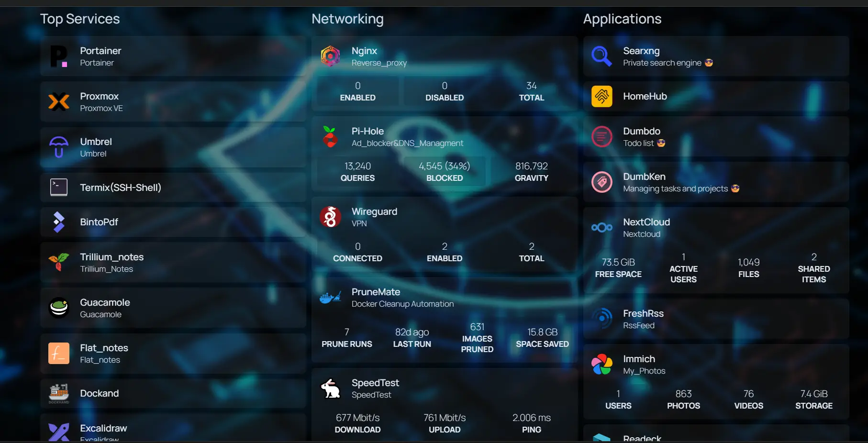
Task: Click PruneMate 82d ago LAST RUN
Action: coord(412,338)
